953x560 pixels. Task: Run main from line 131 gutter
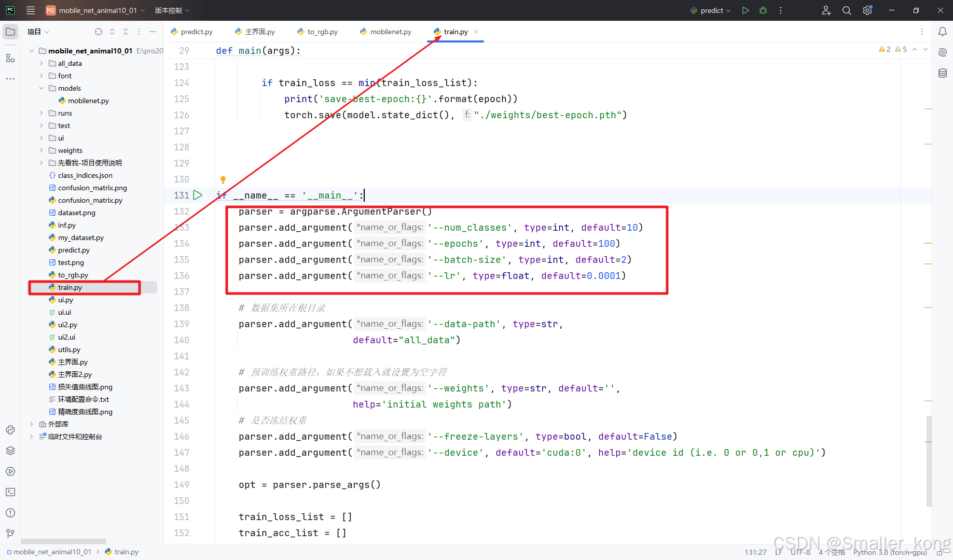pos(198,195)
